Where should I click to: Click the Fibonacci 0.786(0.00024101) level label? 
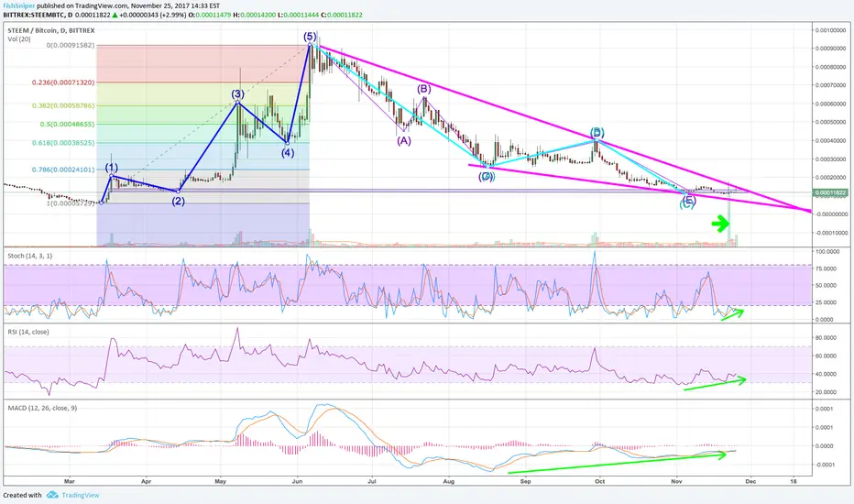(63, 170)
